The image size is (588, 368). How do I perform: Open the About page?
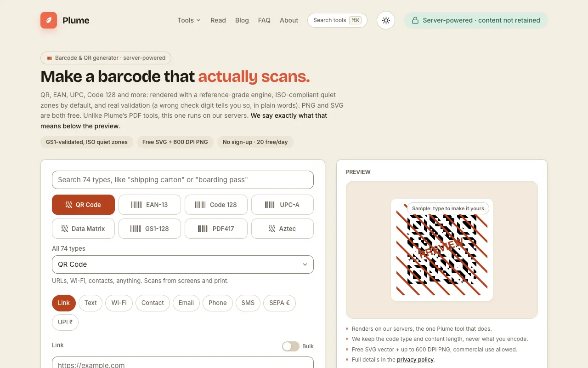289,20
